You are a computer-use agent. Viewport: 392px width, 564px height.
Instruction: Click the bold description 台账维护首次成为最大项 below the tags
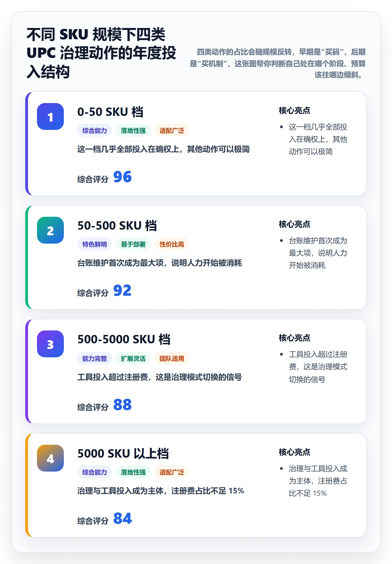pyautogui.click(x=160, y=263)
